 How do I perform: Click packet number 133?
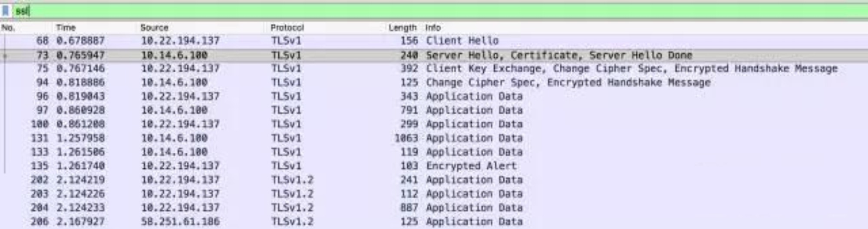39,152
